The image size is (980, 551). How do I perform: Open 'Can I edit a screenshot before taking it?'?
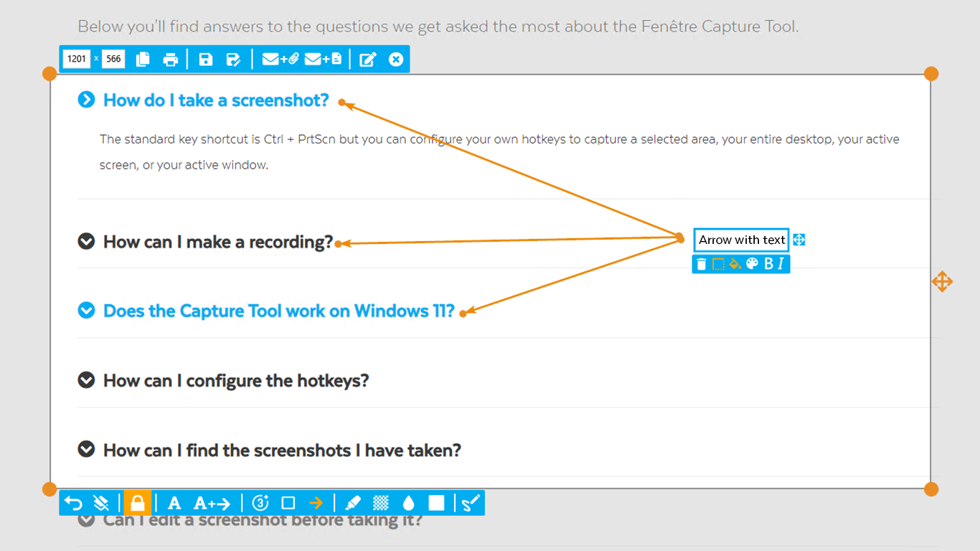(263, 521)
